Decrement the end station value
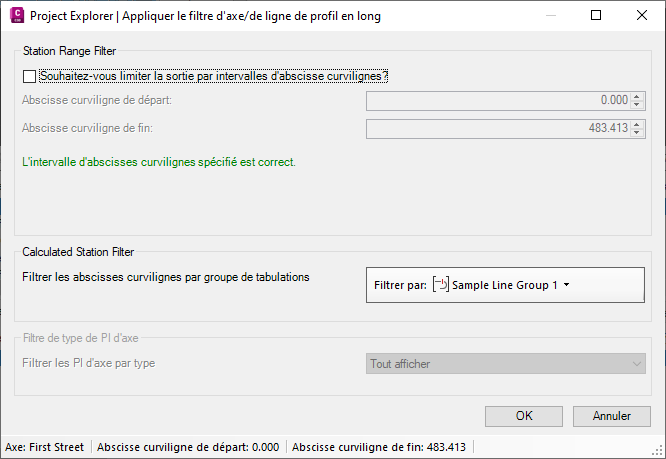 [637, 132]
